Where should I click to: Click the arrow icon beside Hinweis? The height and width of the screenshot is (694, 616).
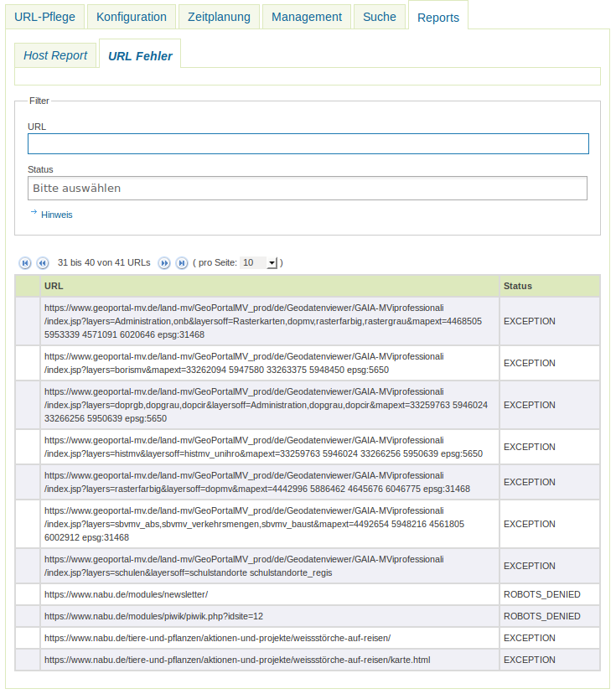tap(34, 214)
